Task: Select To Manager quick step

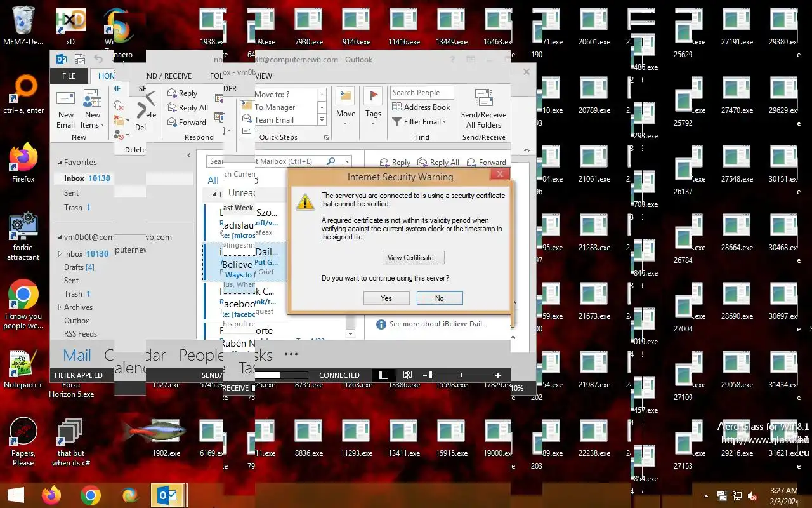Action: point(275,107)
